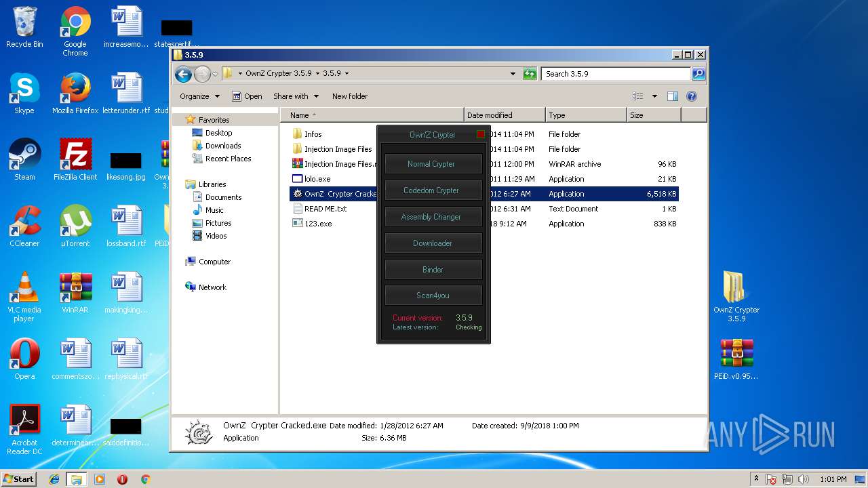
Task: Open the Binder tool
Action: [433, 270]
